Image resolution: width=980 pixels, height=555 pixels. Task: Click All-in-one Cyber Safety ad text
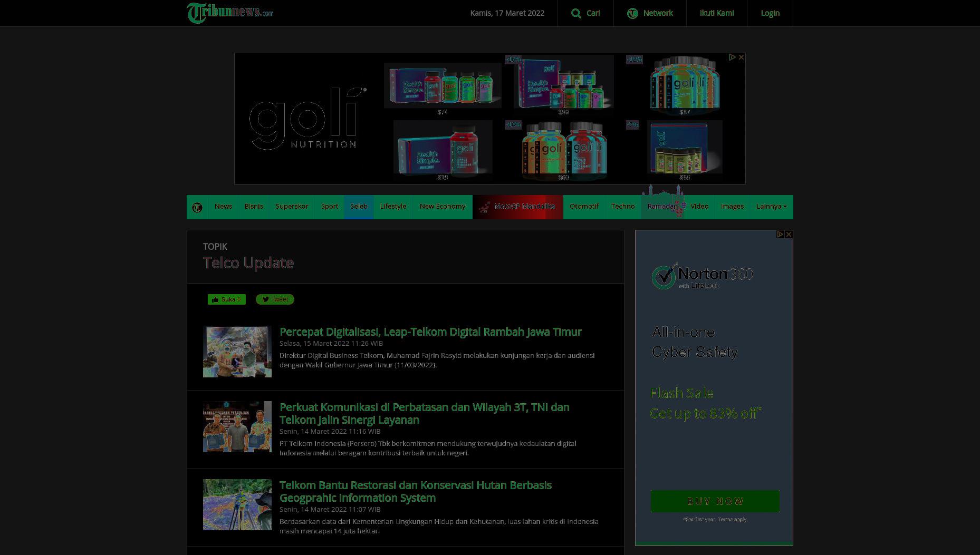[695, 342]
